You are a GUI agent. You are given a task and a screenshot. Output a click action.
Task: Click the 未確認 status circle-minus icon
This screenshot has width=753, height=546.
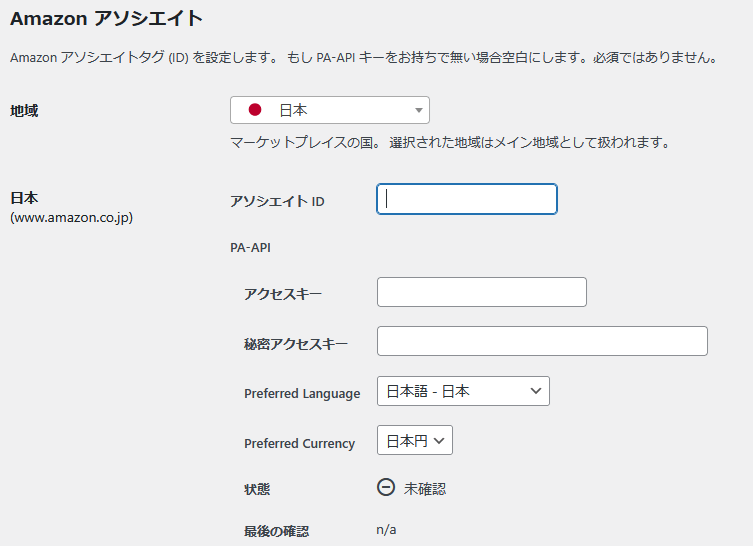pyautogui.click(x=386, y=487)
